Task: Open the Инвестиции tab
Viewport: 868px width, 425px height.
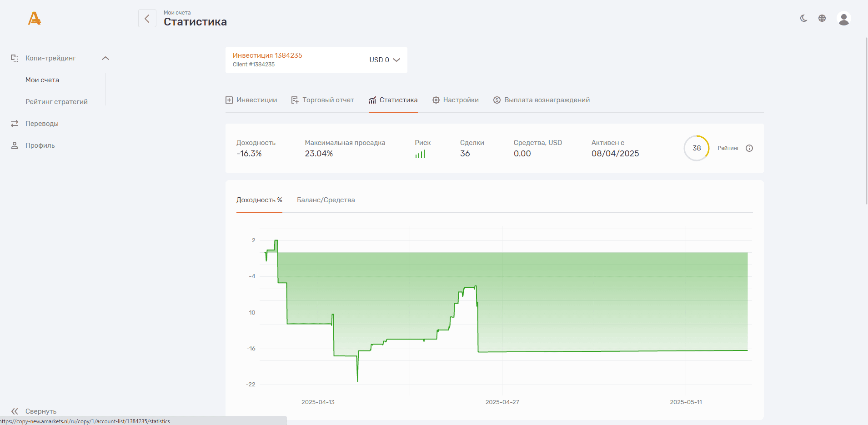Action: tap(251, 100)
